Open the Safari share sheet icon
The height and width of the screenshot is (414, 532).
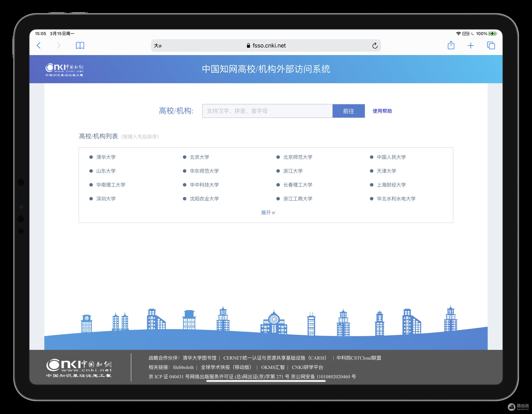coord(451,45)
